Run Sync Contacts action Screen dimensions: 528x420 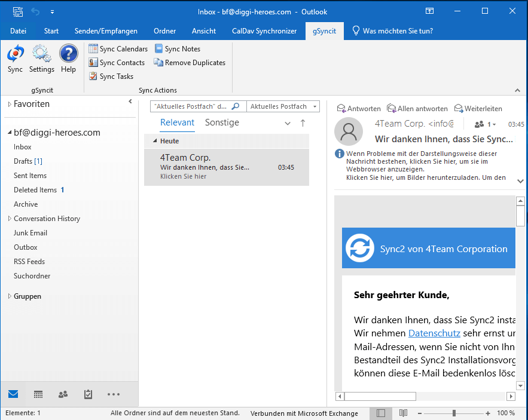point(117,63)
